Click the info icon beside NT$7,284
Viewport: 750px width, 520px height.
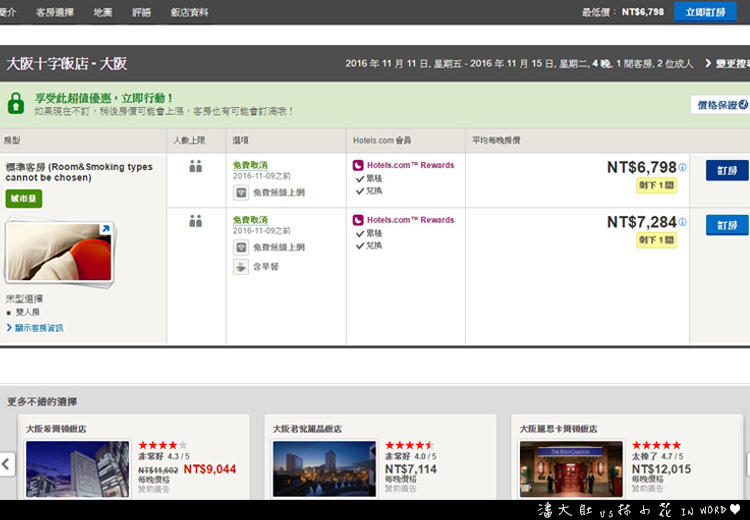tap(683, 221)
